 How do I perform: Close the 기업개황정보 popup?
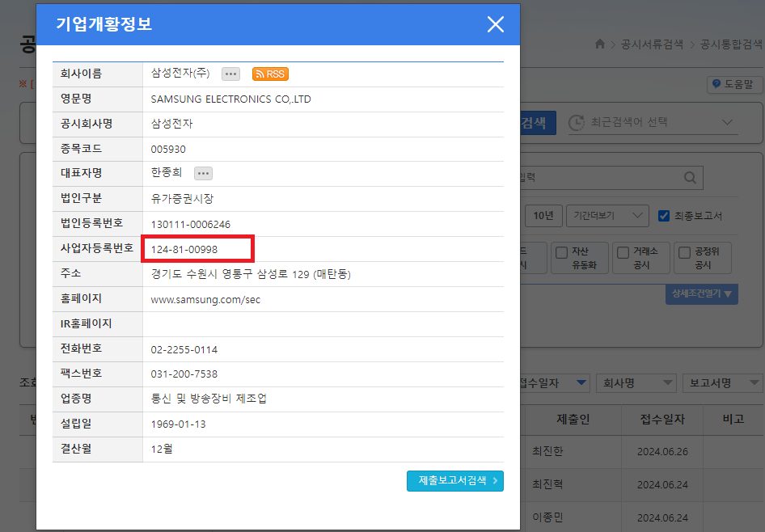(x=495, y=24)
